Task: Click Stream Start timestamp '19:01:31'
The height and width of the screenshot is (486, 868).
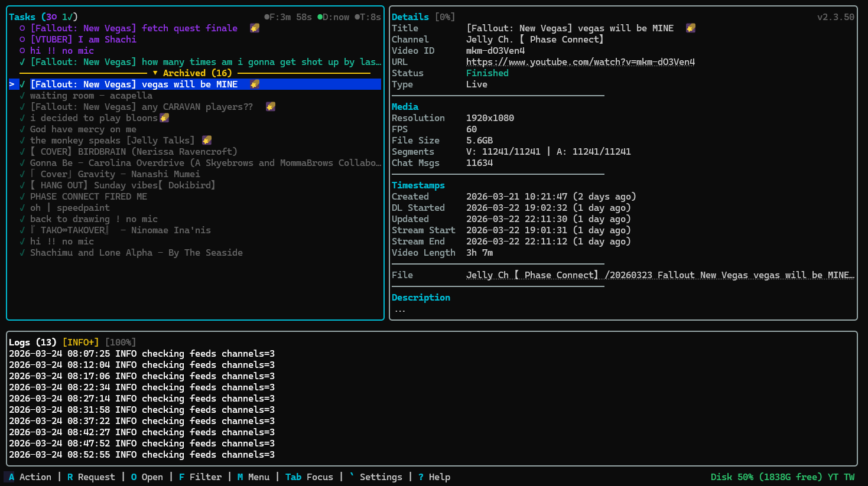Action: pyautogui.click(x=546, y=230)
